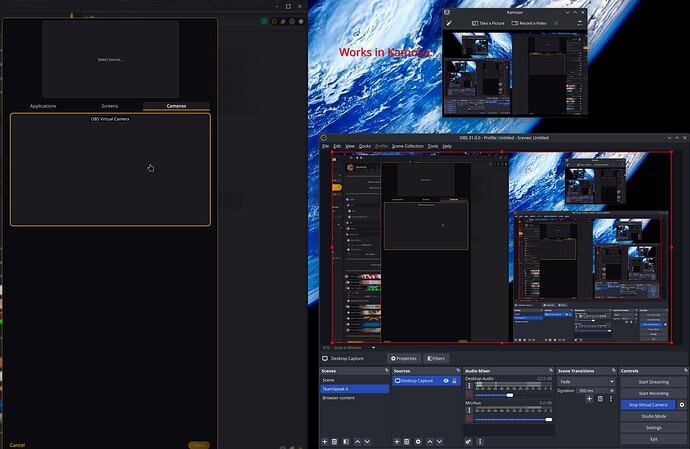
Task: Add a source using Sources plus icon
Action: [x=396, y=442]
